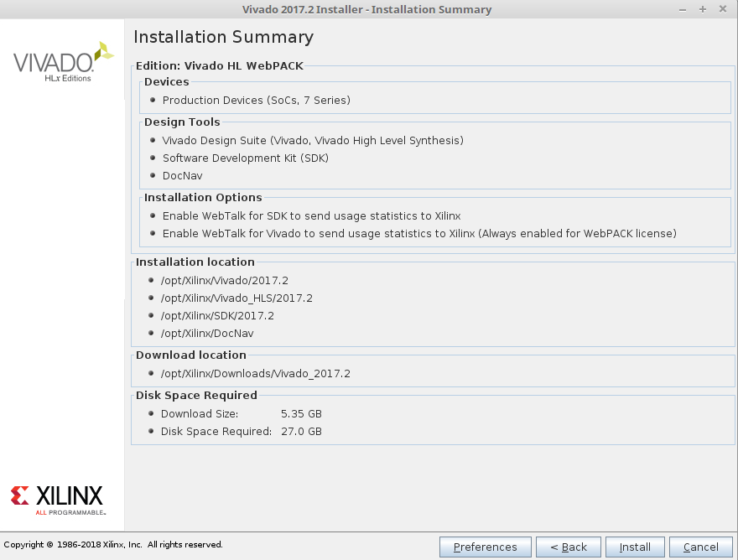Click path /opt/Xilinx/Vivado_HLS/2017.2

click(236, 298)
